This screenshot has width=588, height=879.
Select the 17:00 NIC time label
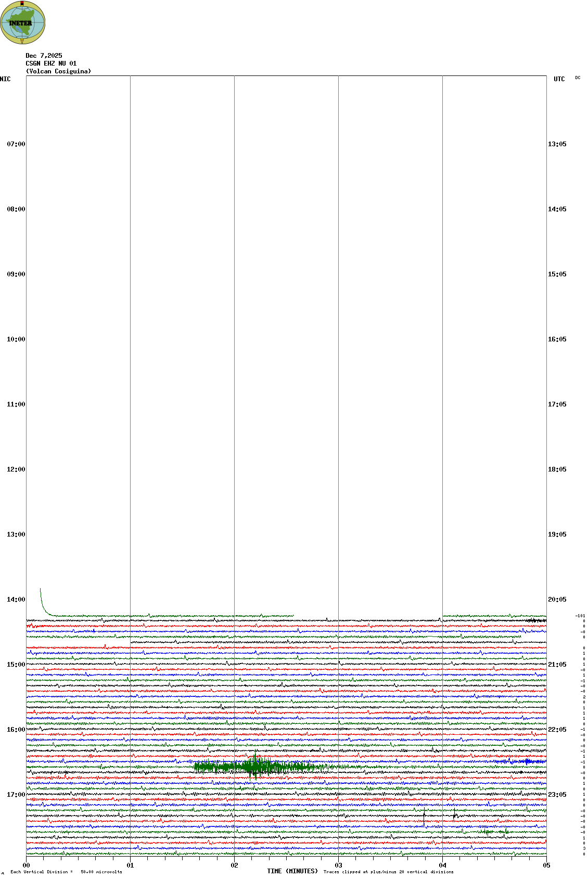click(16, 795)
